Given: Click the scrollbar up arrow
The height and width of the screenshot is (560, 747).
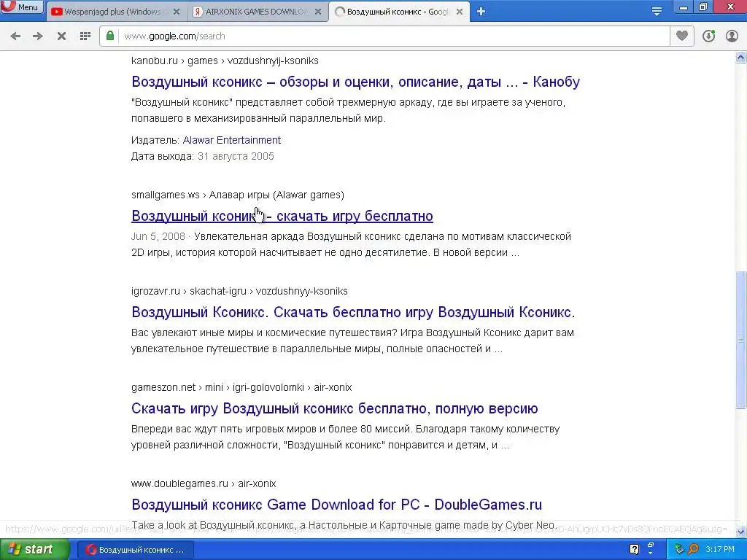Looking at the screenshot, I should 741,58.
